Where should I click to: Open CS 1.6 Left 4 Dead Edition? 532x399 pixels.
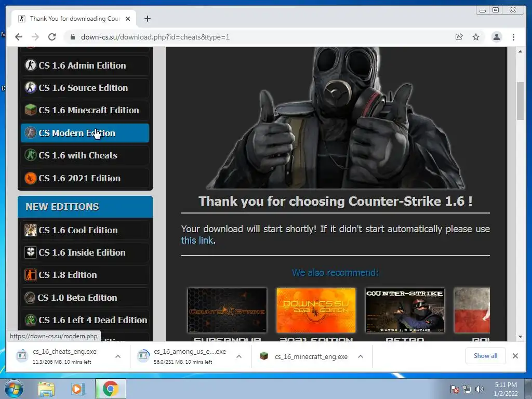point(85,320)
